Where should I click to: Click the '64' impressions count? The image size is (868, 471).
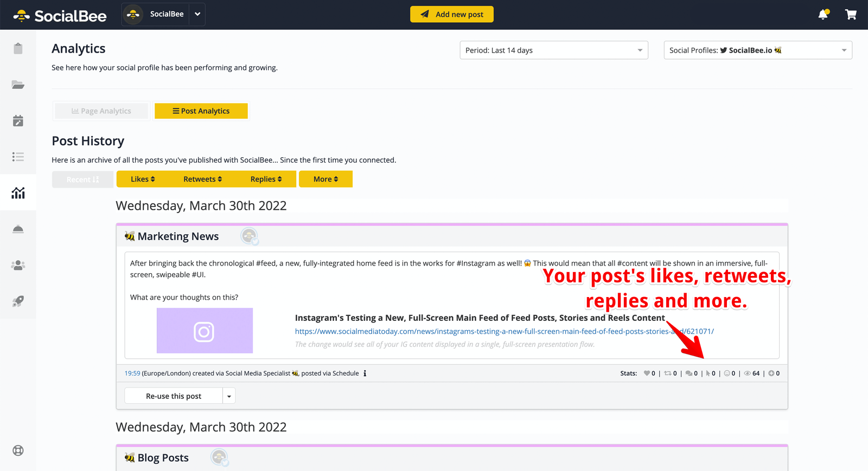click(x=756, y=373)
